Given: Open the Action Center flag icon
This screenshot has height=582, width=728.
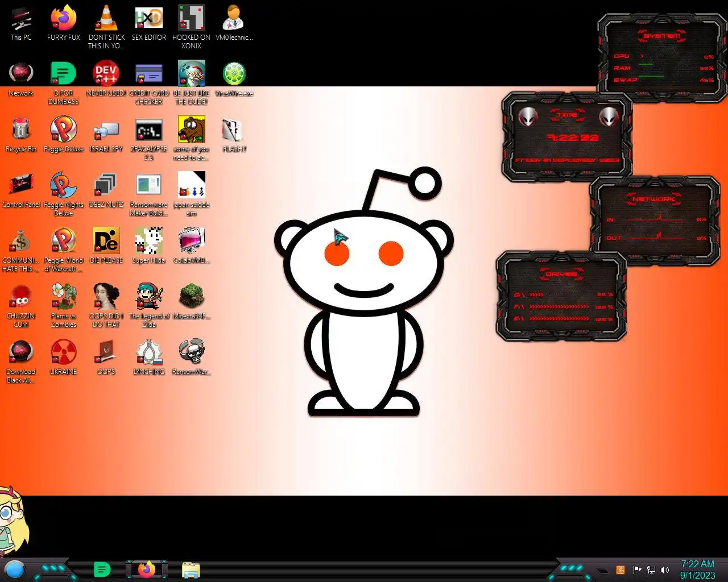Looking at the screenshot, I should (x=637, y=570).
